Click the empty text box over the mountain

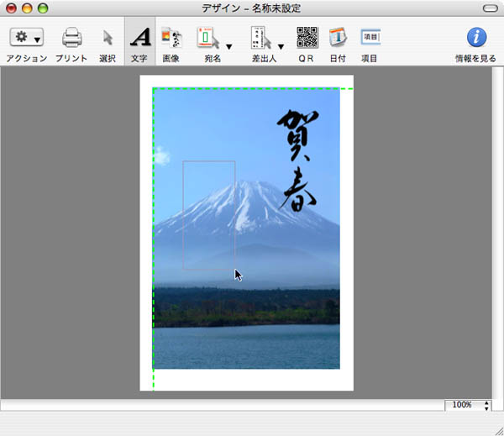[x=208, y=214]
